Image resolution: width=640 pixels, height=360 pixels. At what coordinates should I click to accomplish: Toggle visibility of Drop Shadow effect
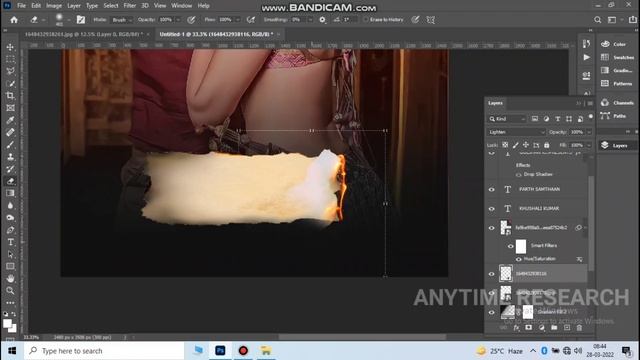coord(518,175)
